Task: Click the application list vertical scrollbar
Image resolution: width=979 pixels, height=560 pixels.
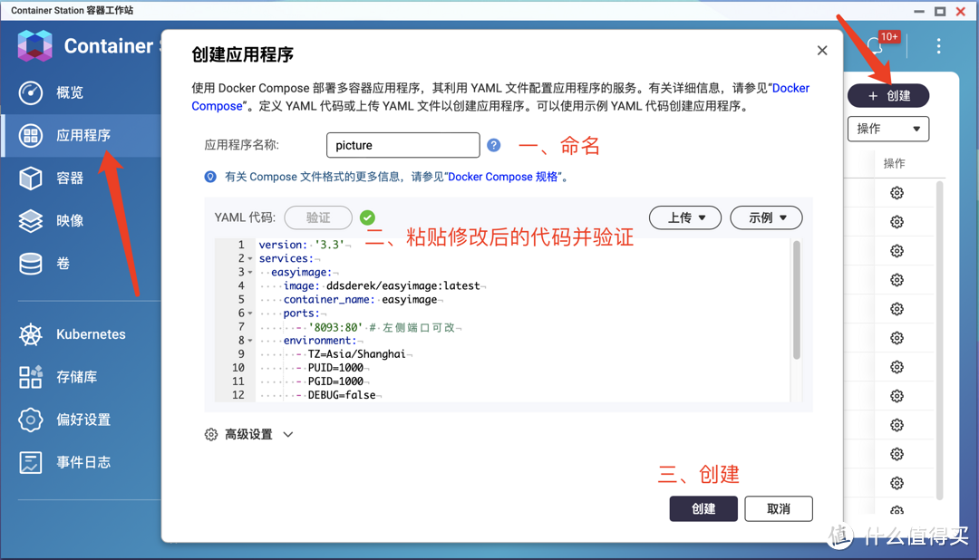Action: click(x=940, y=340)
